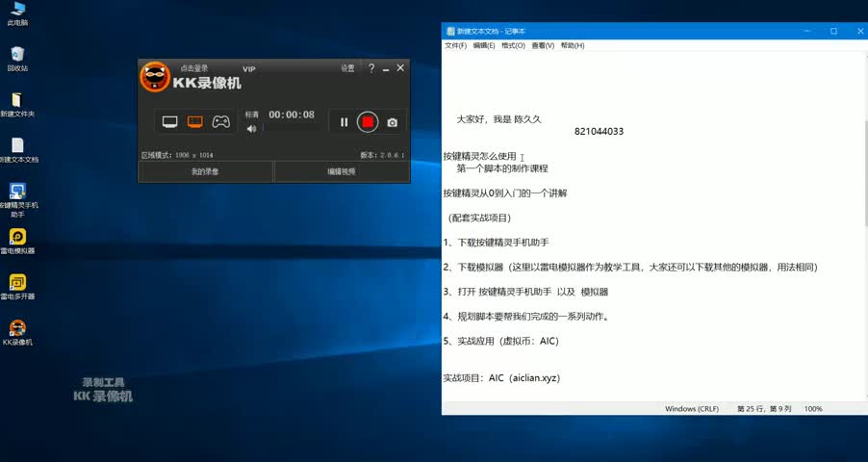The width and height of the screenshot is (868, 462).
Task: Switch to game recording mode gamepad icon
Action: tap(221, 122)
